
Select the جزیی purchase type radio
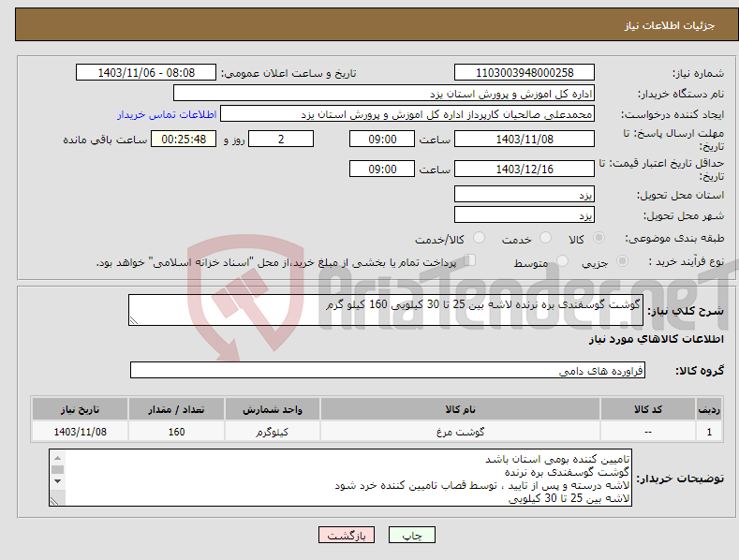[622, 260]
